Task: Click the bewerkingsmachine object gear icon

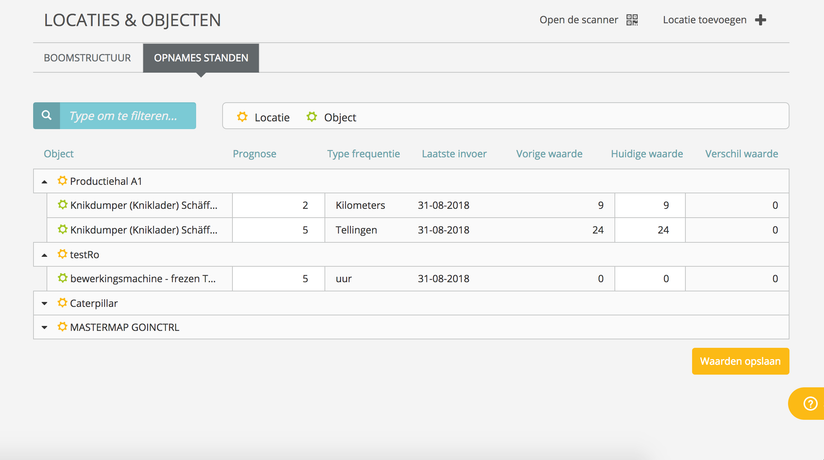Action: point(63,279)
